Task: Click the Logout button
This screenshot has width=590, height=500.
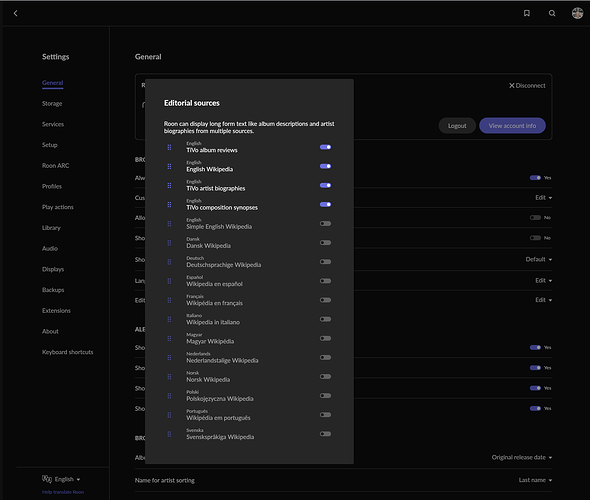Action: pyautogui.click(x=457, y=126)
